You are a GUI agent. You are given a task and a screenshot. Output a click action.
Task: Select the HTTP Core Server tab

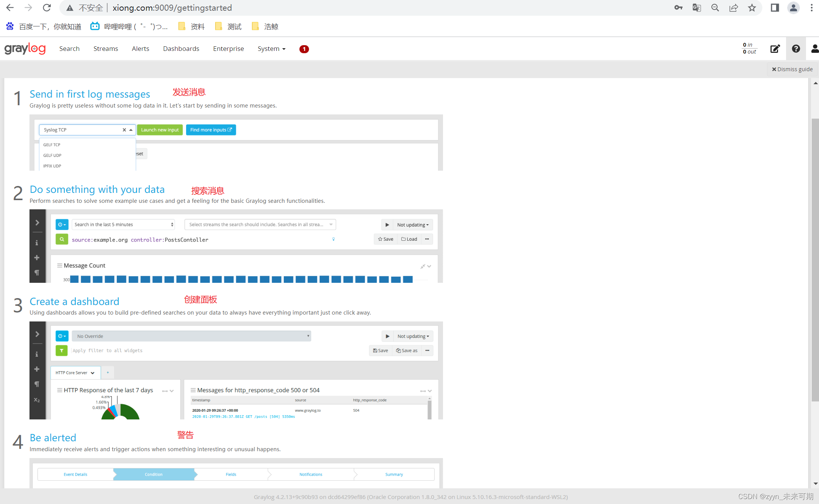[x=75, y=373]
